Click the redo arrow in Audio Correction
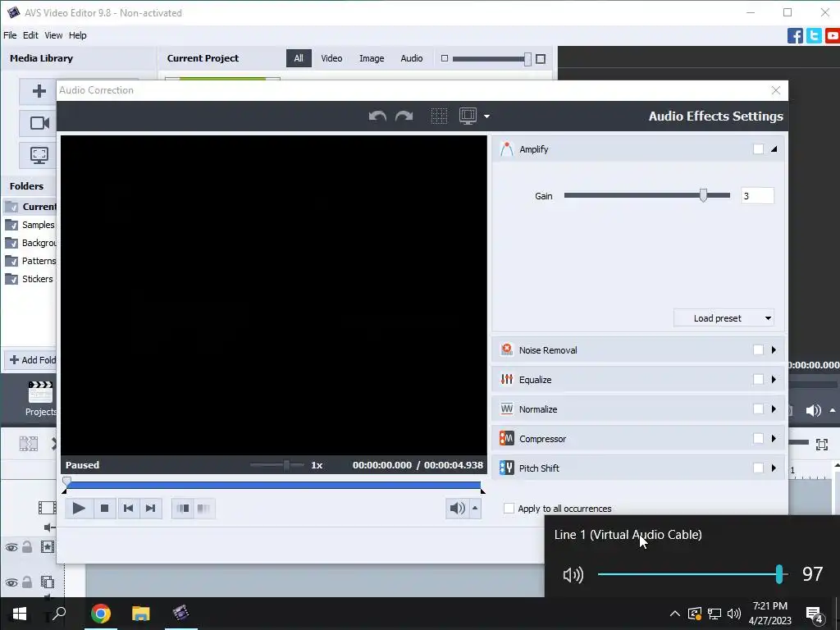 (404, 116)
